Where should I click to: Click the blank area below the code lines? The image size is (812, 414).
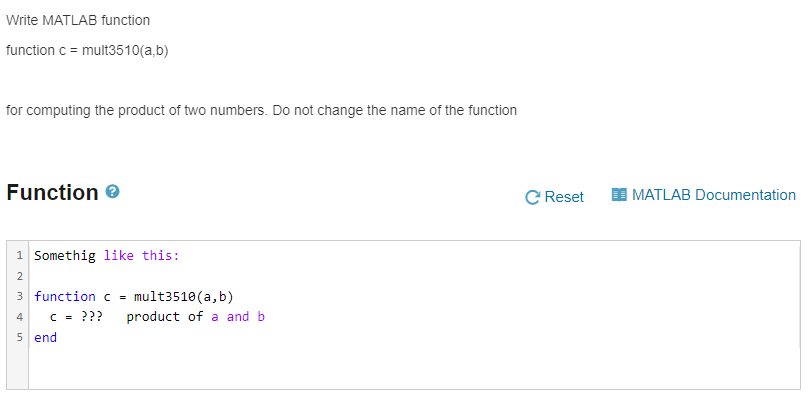pyautogui.click(x=414, y=368)
